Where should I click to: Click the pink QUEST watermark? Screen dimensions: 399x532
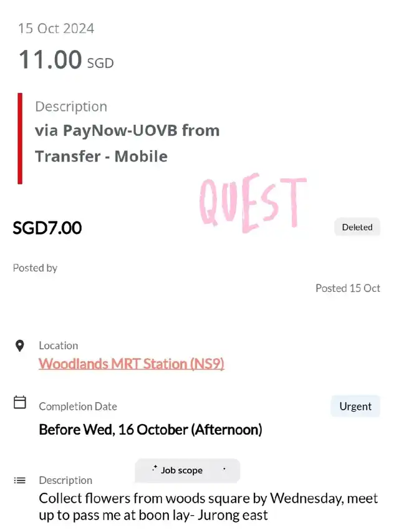click(252, 203)
